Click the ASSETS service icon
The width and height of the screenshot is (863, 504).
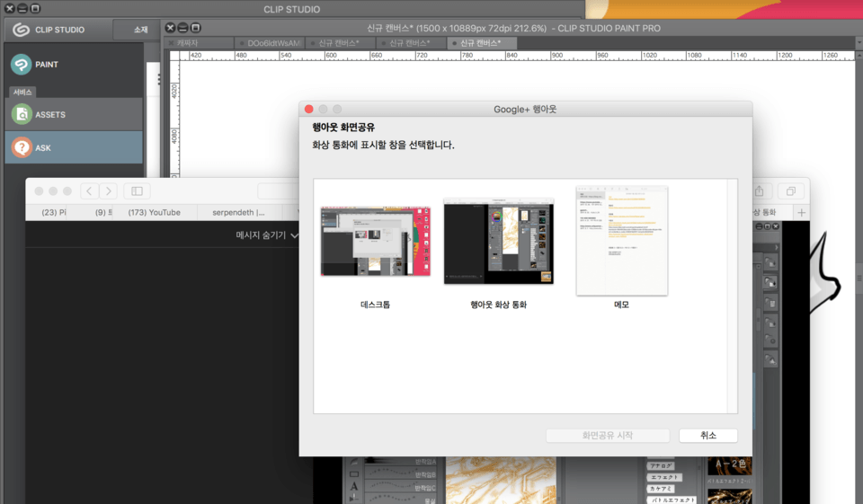[x=22, y=115]
